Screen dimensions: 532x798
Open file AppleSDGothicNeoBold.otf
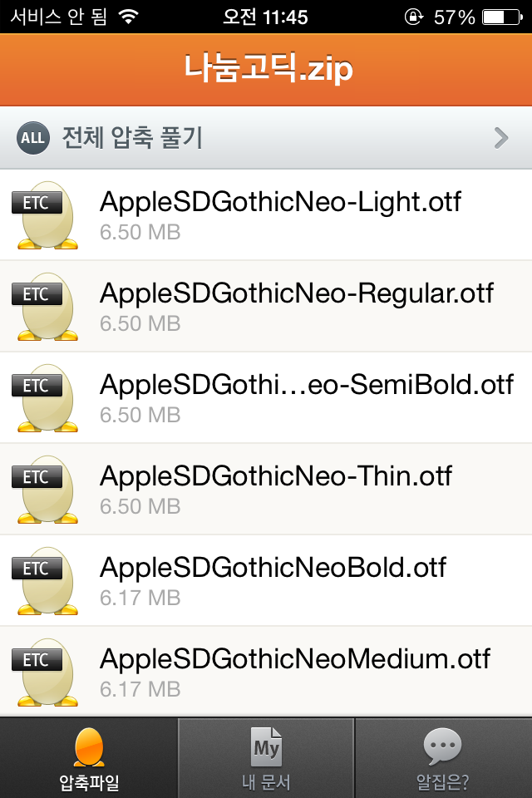273,568
